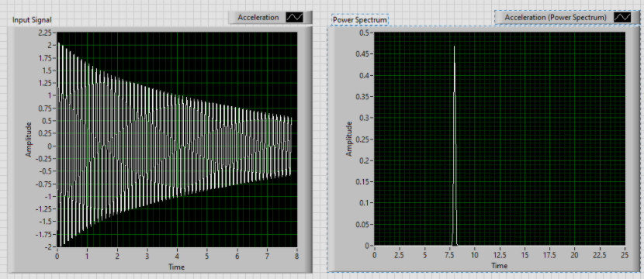The height and width of the screenshot is (279, 644).
Task: Click the Acceleration plot legend line icon
Action: tap(295, 18)
